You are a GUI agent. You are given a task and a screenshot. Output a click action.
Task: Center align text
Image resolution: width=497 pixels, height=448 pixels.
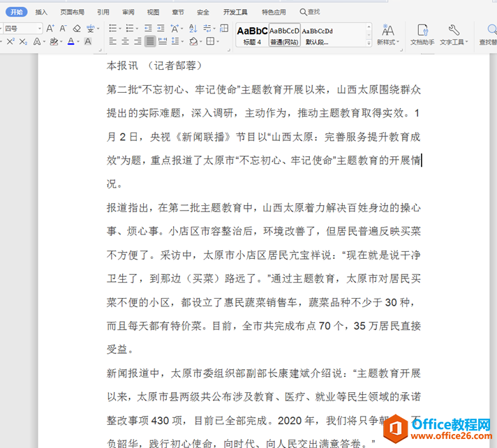125,41
